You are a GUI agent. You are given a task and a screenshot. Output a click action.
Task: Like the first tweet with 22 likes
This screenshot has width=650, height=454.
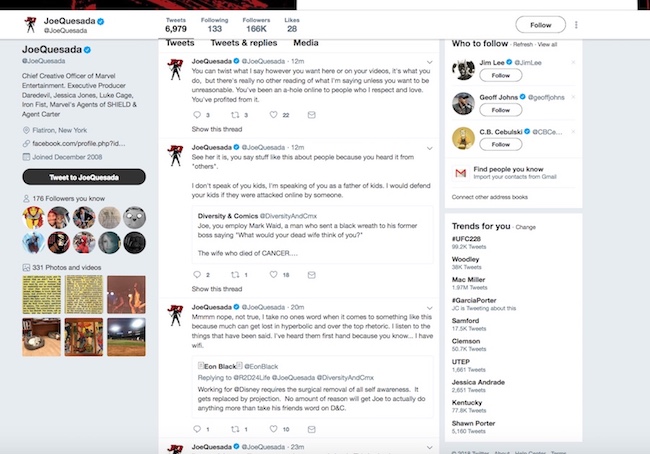click(273, 115)
